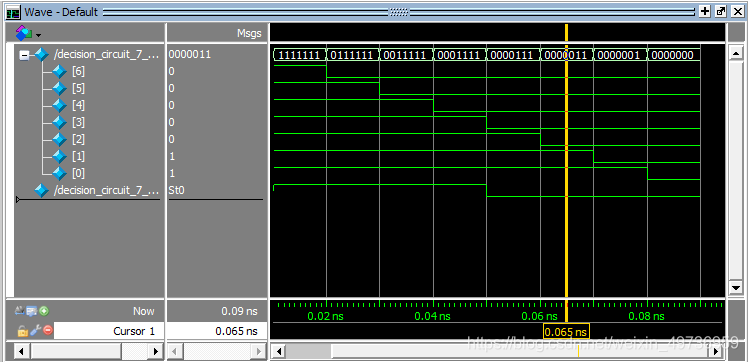Select the top decision_circuit_7 bus signal name

tap(107, 55)
